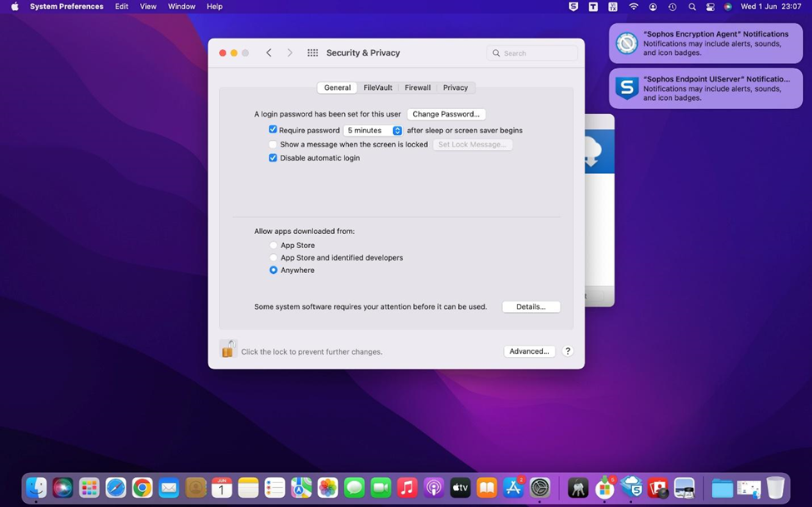Open App Store from the Dock
The width and height of the screenshot is (812, 507).
513,488
